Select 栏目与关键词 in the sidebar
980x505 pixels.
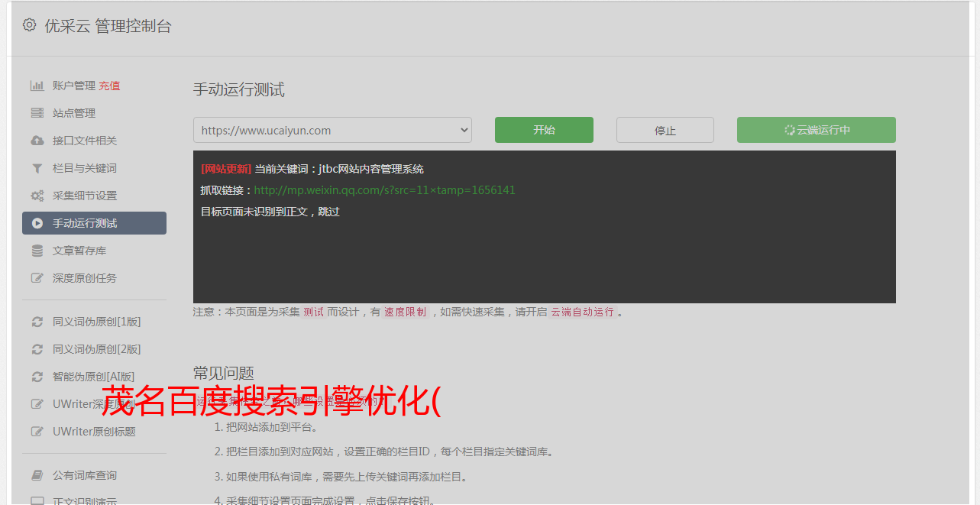(85, 168)
